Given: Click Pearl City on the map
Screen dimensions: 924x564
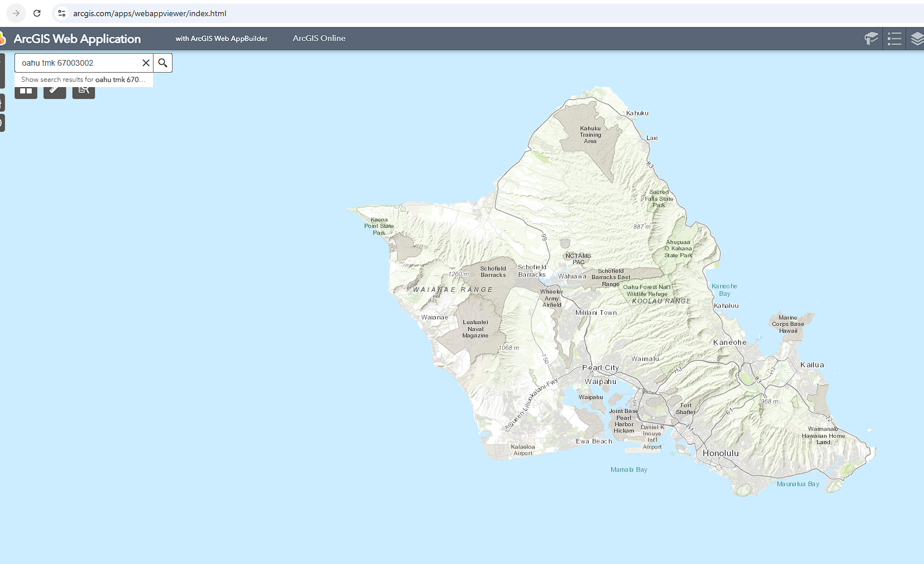Looking at the screenshot, I should tap(600, 368).
